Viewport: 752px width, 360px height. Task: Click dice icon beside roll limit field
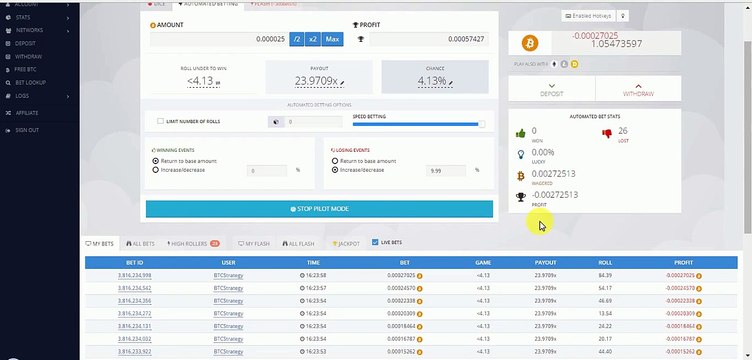click(x=276, y=122)
